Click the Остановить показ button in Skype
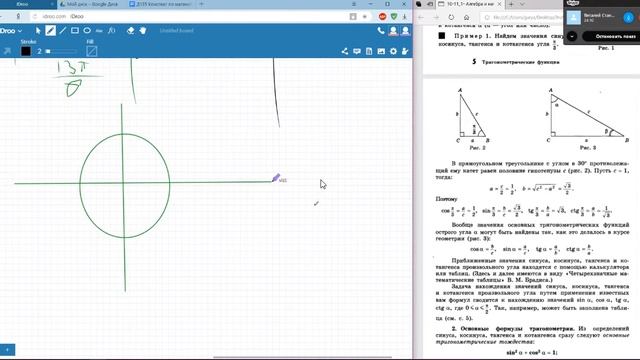 click(612, 36)
